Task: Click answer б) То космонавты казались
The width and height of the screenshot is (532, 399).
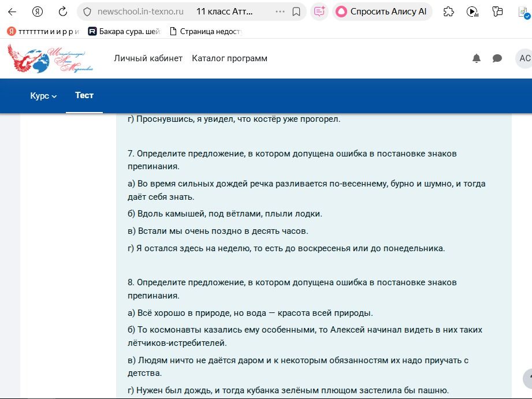Action: pyautogui.click(x=305, y=336)
